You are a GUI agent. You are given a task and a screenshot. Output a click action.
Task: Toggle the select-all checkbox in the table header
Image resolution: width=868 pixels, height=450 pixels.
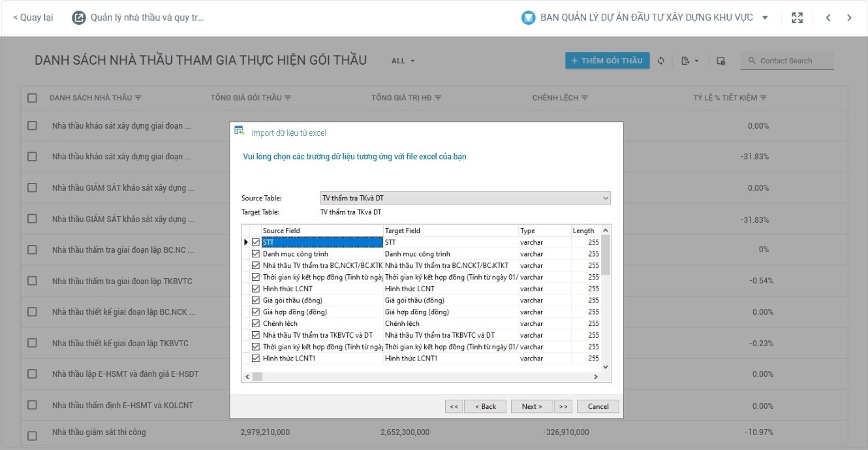pos(31,97)
